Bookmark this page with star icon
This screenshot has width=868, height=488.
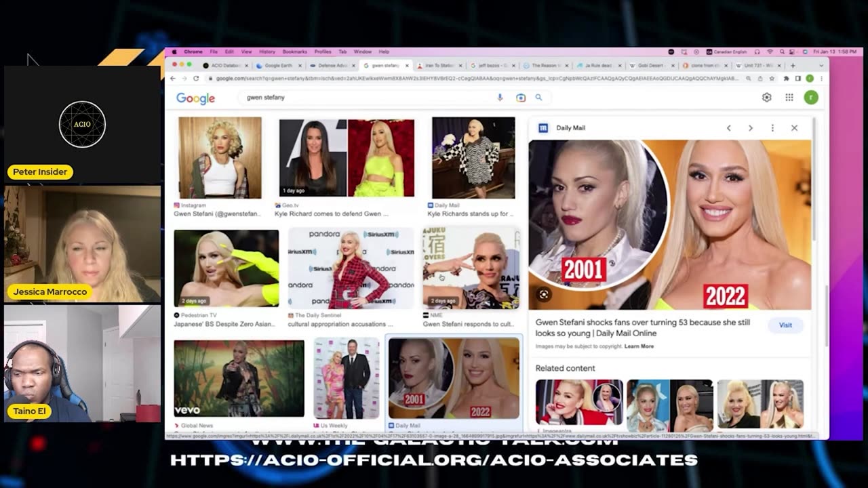coord(772,79)
